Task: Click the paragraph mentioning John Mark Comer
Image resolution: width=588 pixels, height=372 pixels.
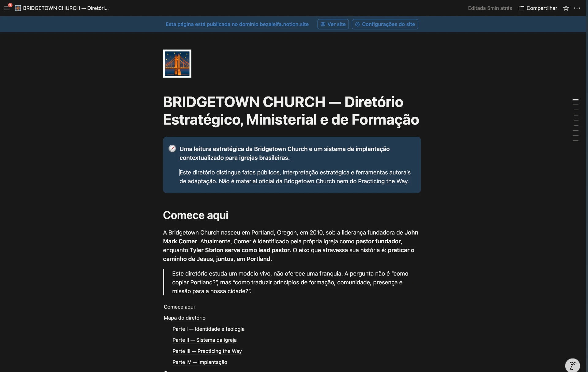Action: coord(291,246)
